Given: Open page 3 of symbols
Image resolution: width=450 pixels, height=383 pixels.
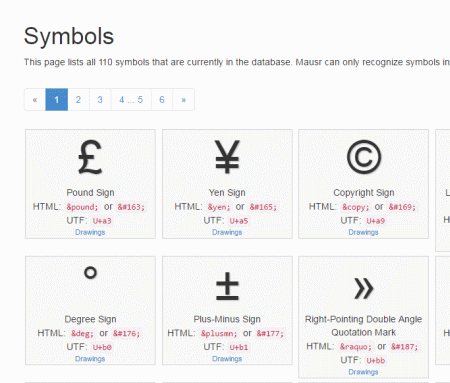Looking at the screenshot, I should (100, 99).
